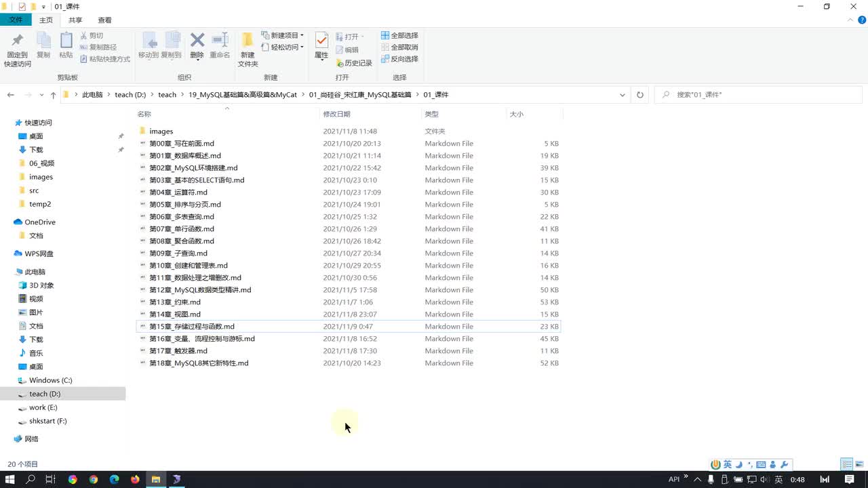Open the Firefox icon on taskbar
This screenshot has width=868, height=488.
click(135, 479)
